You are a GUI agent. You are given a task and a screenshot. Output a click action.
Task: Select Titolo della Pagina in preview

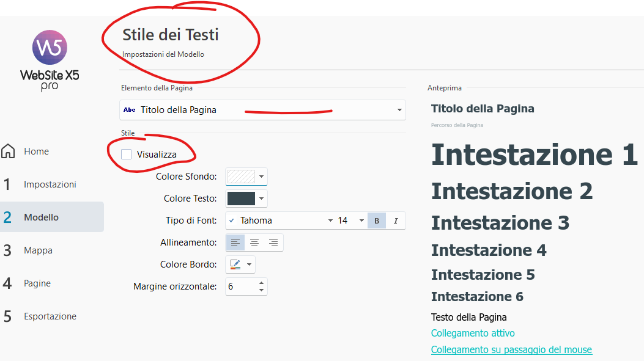click(x=483, y=109)
